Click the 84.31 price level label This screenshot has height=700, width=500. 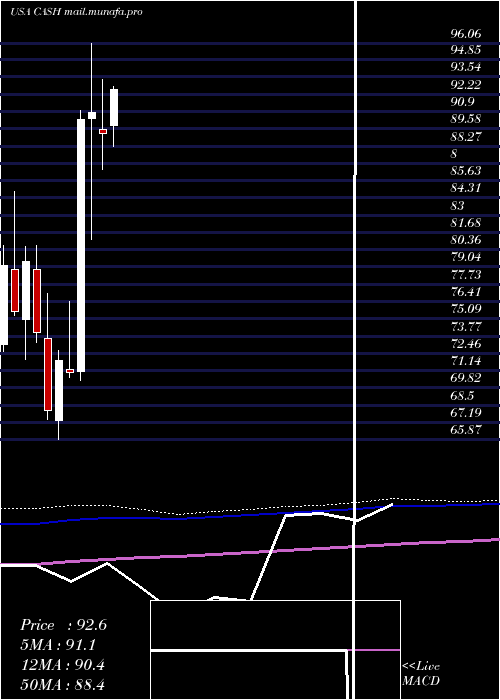(x=466, y=188)
